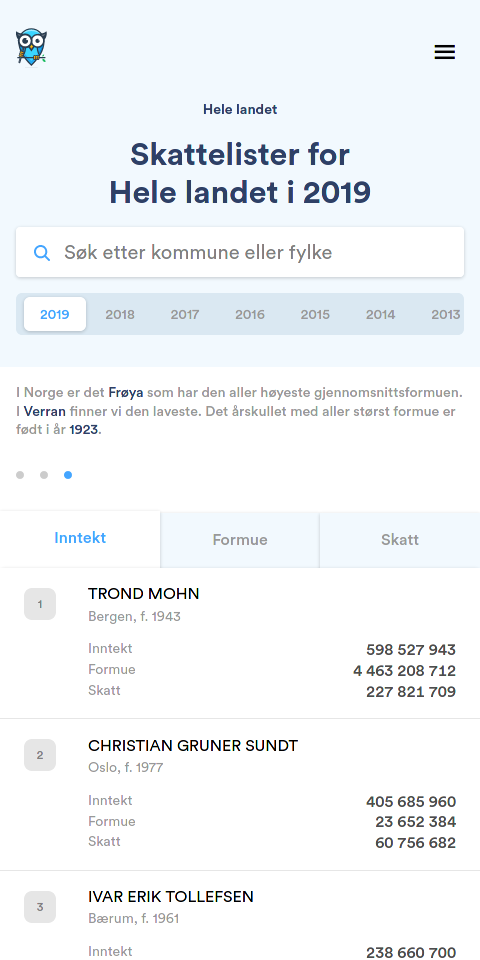Switch to the Formue tab

coord(240,539)
